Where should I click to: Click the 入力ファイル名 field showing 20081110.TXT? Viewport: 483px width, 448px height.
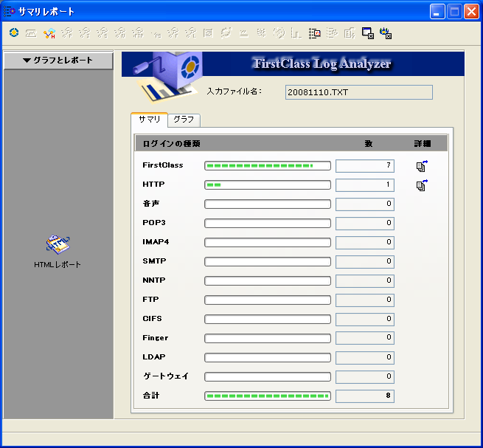(359, 92)
